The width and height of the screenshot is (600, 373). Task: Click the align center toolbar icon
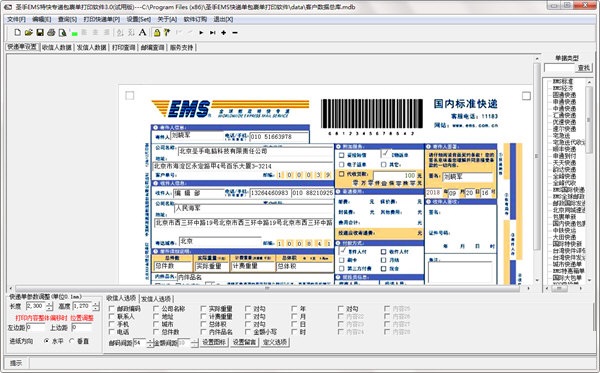click(x=96, y=33)
